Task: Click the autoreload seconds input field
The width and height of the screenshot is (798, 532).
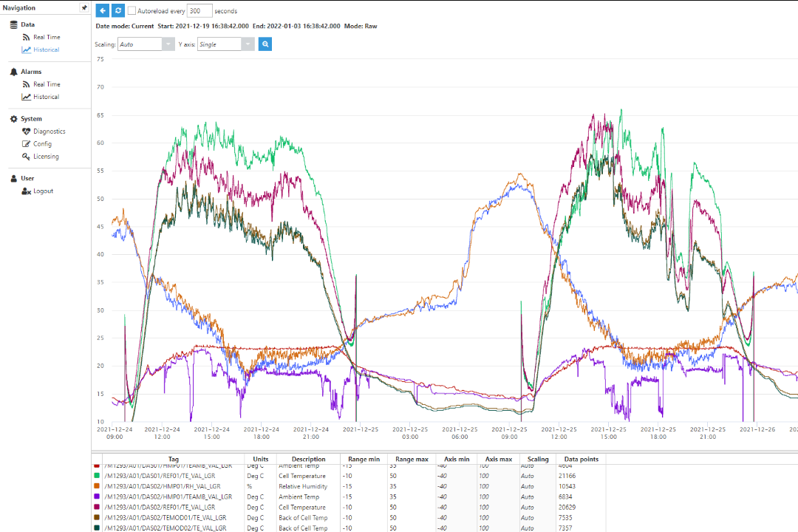Action: 199,11
